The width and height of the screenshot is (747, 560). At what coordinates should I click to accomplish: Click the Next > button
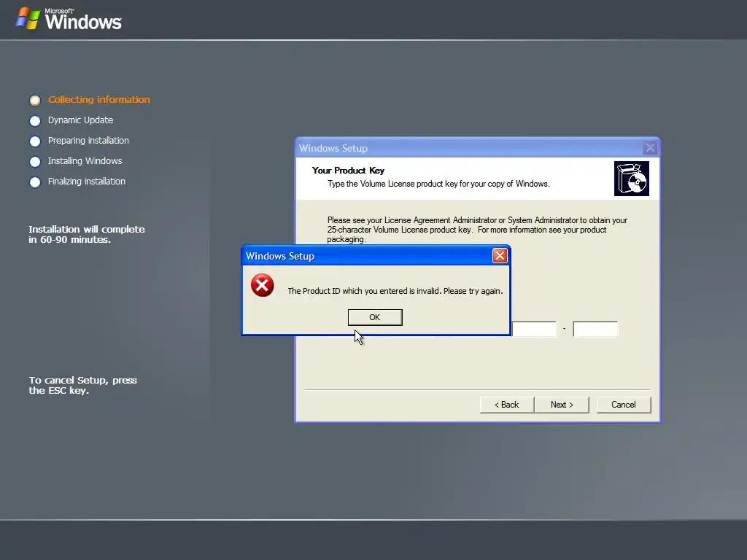point(562,405)
